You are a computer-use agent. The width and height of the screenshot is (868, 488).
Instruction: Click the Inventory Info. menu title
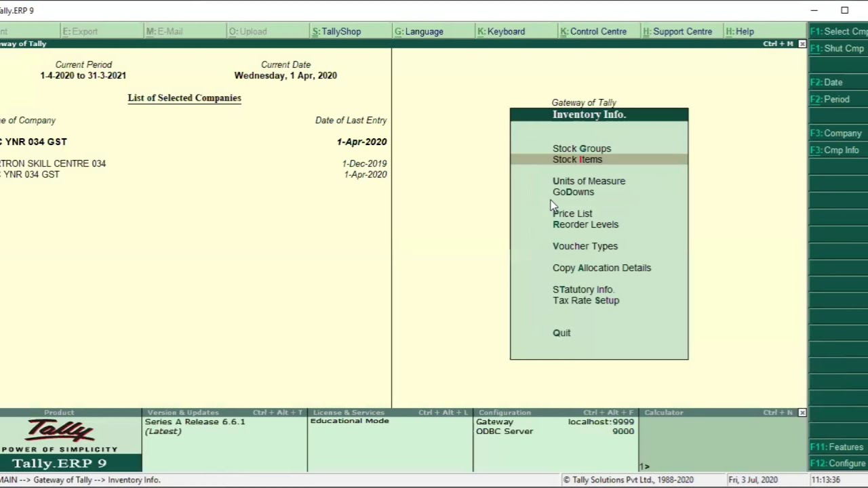click(x=589, y=115)
